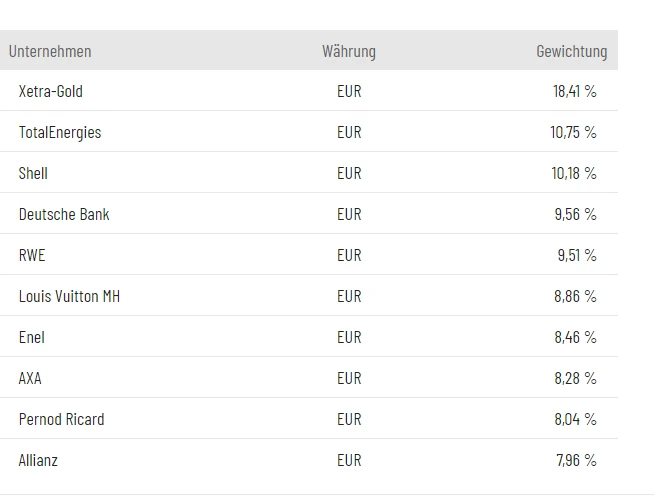This screenshot has height=496, width=654.
Task: Click on the Shell company name
Action: tap(33, 173)
